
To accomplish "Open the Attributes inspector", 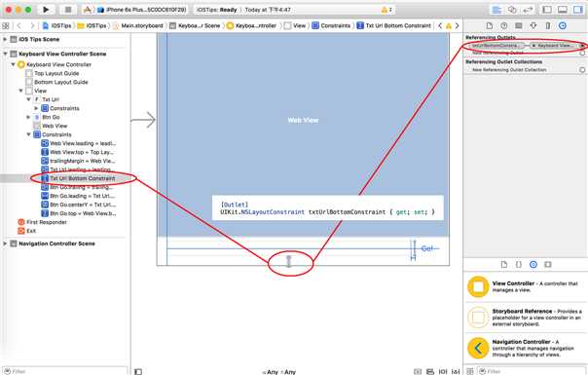I will [x=533, y=25].
